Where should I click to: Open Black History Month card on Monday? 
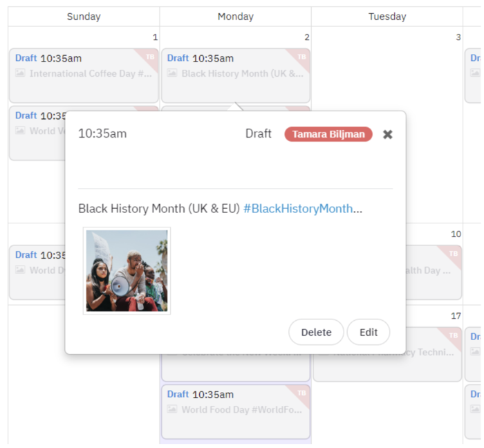point(236,75)
